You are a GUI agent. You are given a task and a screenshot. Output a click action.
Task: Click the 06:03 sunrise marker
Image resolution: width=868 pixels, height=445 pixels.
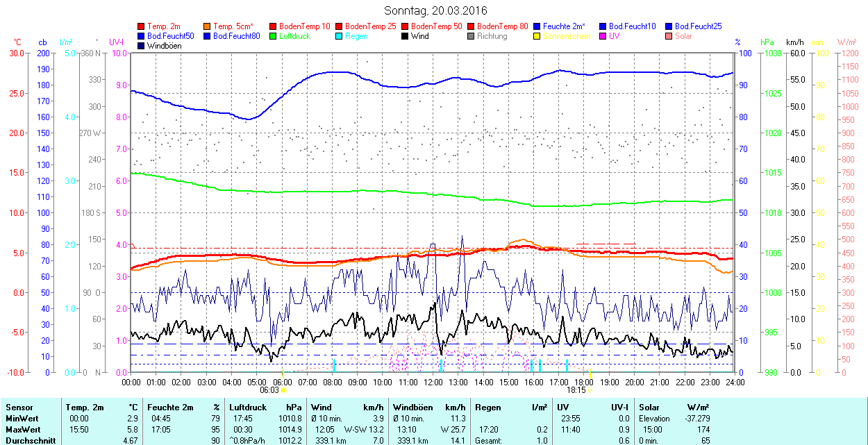(x=269, y=390)
